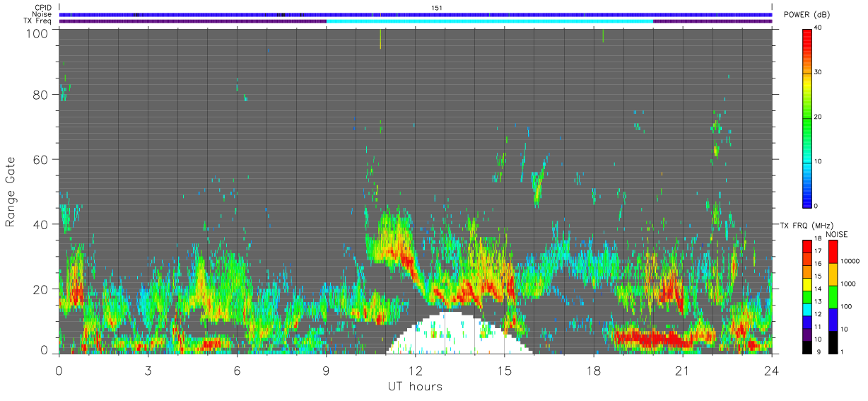This screenshot has width=868, height=401.
Task: Click the '30' label on POWER scale
Action: coord(819,72)
